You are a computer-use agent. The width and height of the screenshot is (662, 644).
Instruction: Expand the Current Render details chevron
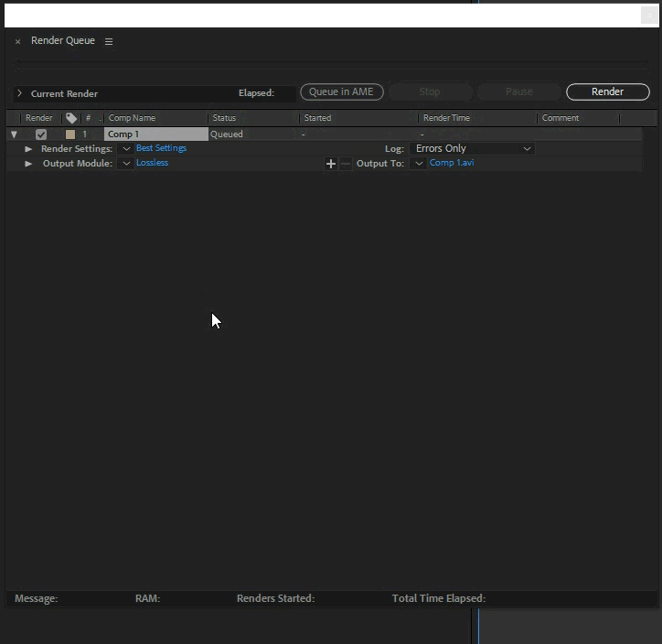19,93
